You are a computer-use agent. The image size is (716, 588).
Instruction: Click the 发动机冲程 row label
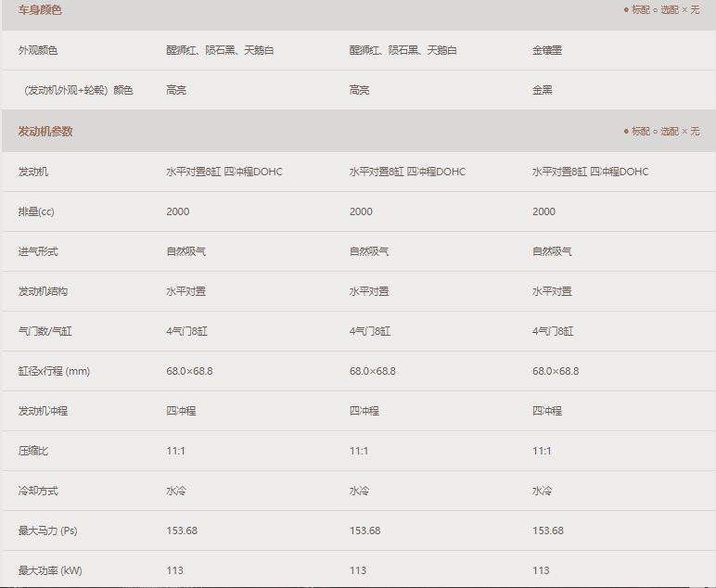(43, 411)
